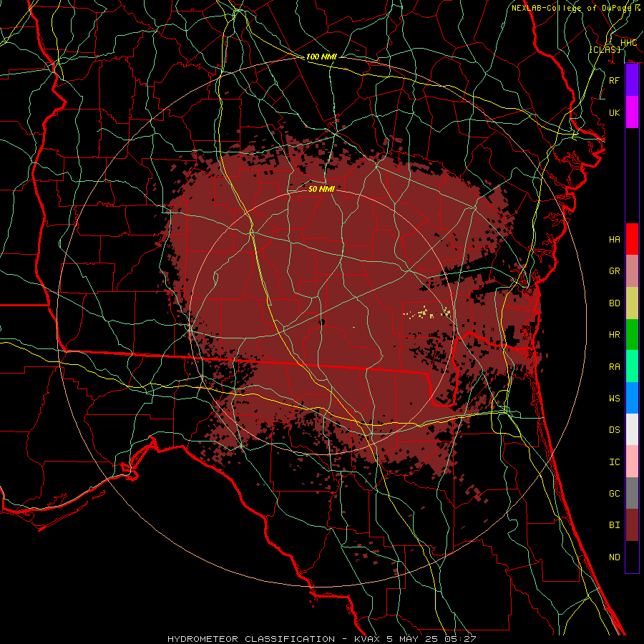Image resolution: width=644 pixels, height=644 pixels.
Task: Click the HA red legend swatch
Action: coord(632,239)
